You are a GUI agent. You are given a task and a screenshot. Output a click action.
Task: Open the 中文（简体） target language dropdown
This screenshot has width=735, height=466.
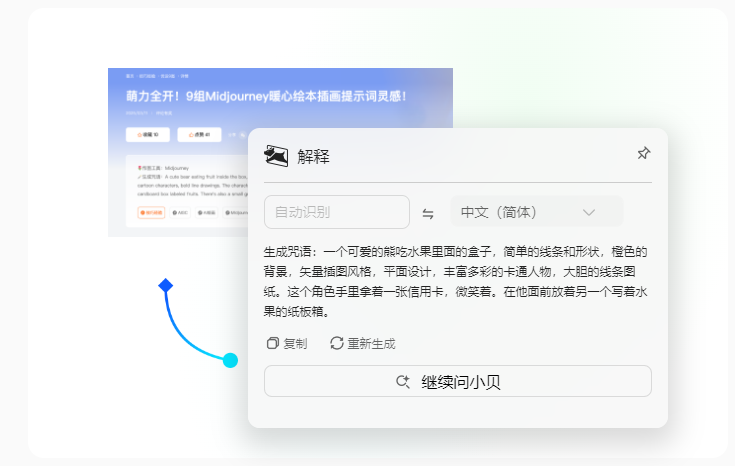(535, 212)
